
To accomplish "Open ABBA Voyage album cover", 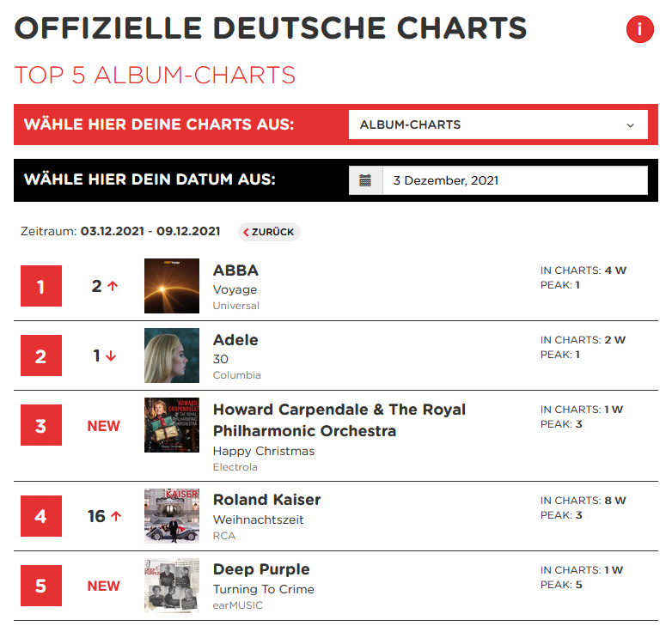I will [x=172, y=286].
